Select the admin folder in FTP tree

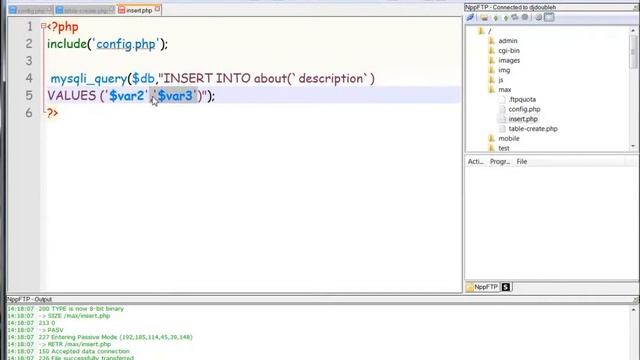pyautogui.click(x=508, y=41)
